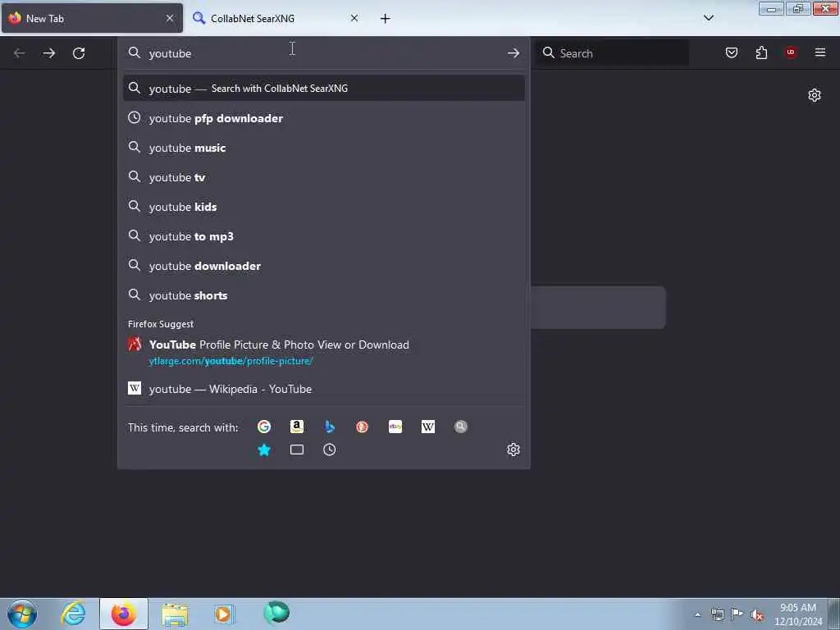Reload the current page
840x630 pixels.
[x=79, y=53]
